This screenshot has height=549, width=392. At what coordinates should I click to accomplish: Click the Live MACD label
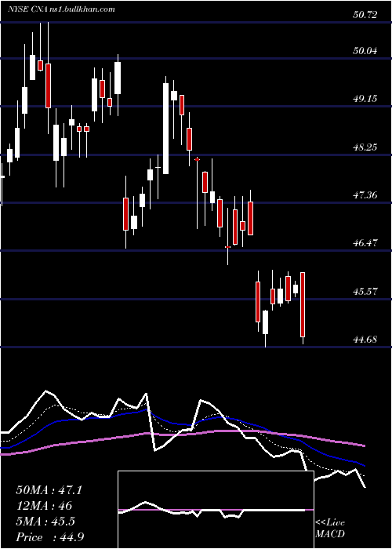point(330,529)
